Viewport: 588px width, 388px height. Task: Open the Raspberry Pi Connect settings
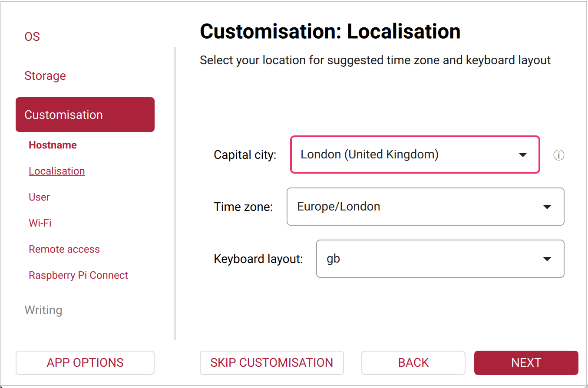(x=78, y=275)
